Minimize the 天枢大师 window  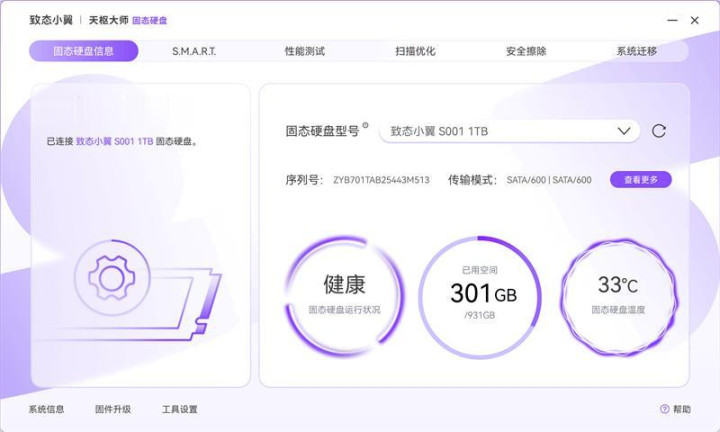[672, 20]
